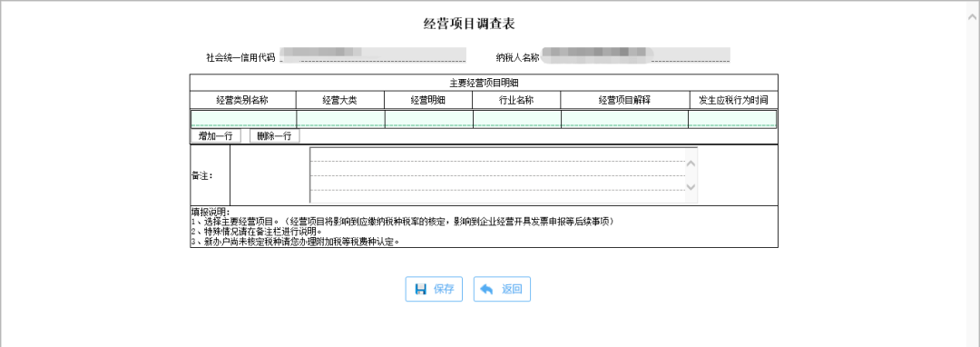
Task: Click the 经营类别名称 column header
Action: [x=243, y=100]
